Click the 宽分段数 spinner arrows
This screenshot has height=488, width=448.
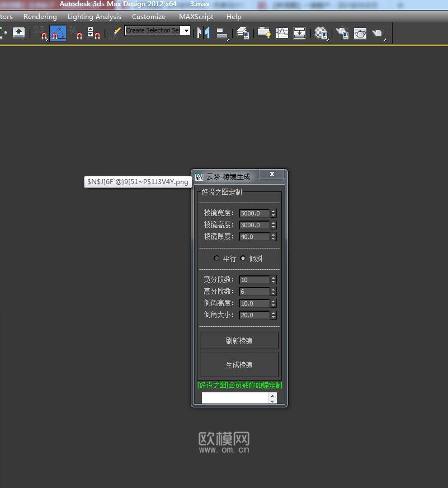[x=273, y=280]
